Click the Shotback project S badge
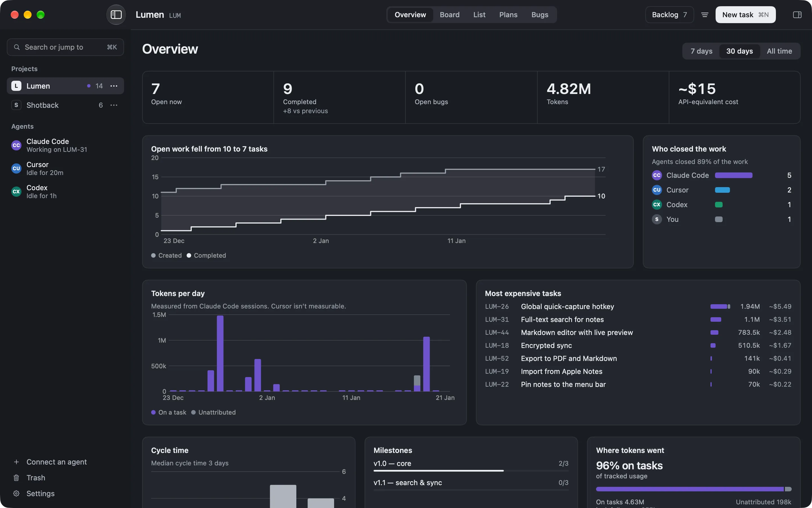Screen dimensions: 812x508 16,105
